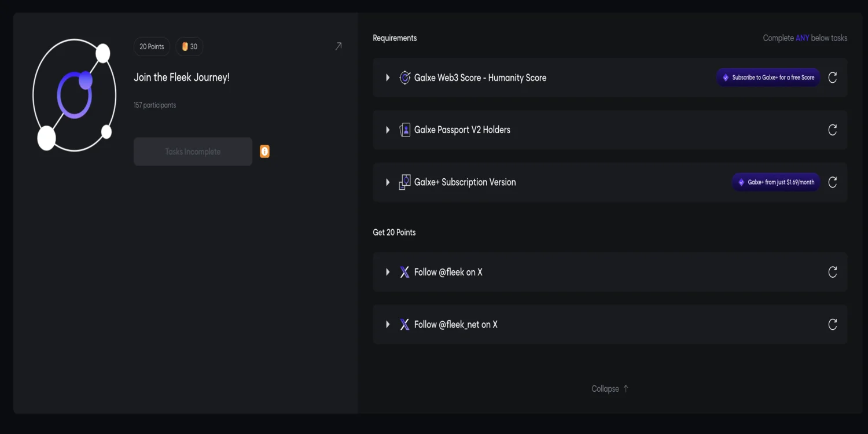The image size is (868, 434).
Task: Expand the Galxe Passport V2 Holders row
Action: pyautogui.click(x=388, y=130)
